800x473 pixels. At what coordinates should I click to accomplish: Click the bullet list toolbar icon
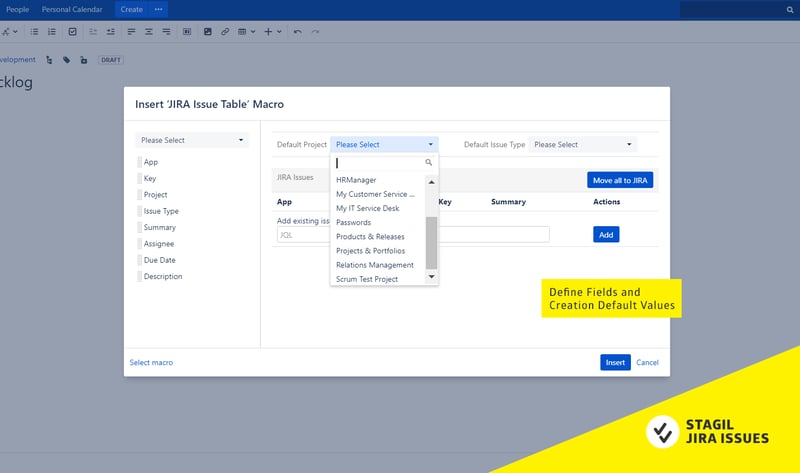point(34,32)
